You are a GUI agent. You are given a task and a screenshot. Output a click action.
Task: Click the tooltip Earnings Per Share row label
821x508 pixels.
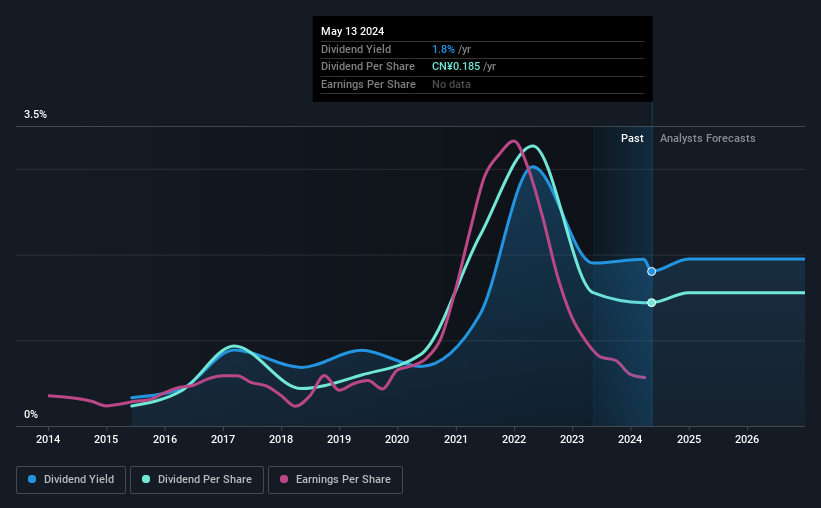pyautogui.click(x=368, y=84)
